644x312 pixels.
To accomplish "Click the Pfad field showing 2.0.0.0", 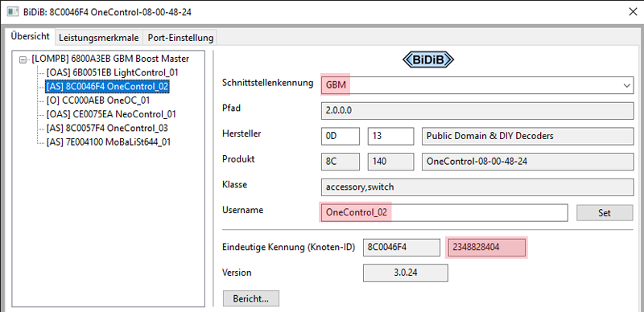I will coord(477,111).
